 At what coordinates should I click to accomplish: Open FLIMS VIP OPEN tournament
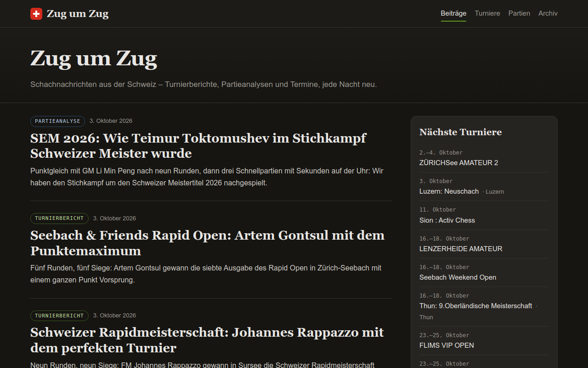pos(447,345)
